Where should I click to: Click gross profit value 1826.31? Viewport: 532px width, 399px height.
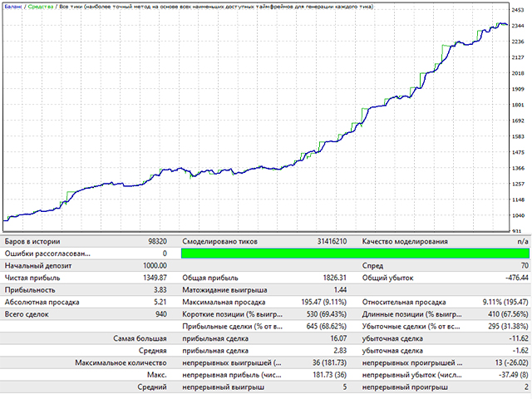(x=335, y=278)
